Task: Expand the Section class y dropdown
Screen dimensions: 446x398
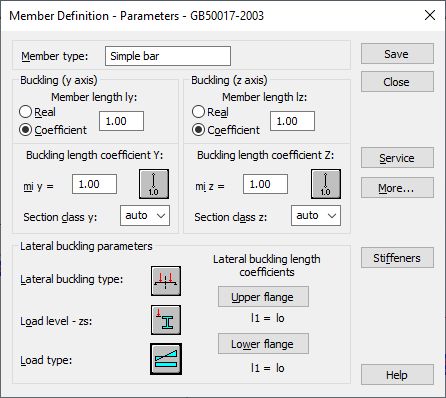Action: click(145, 216)
